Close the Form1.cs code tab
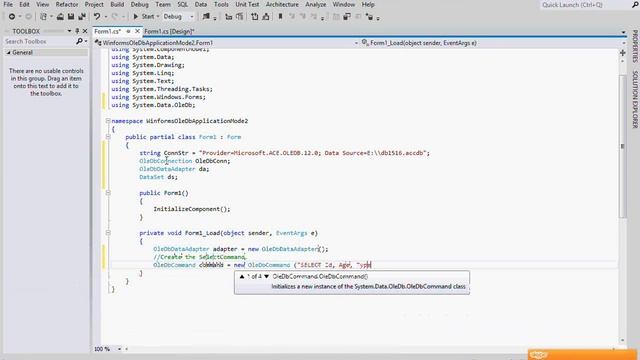 coord(137,31)
